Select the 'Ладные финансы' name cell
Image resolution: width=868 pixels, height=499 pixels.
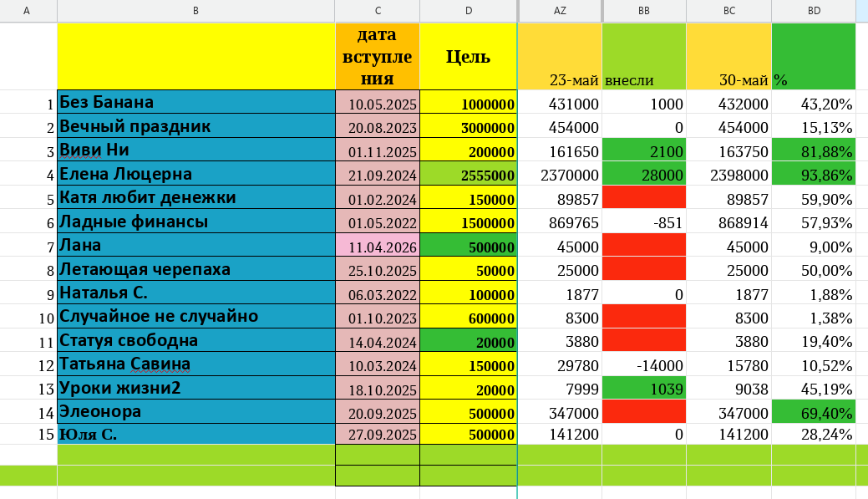pyautogui.click(x=196, y=221)
